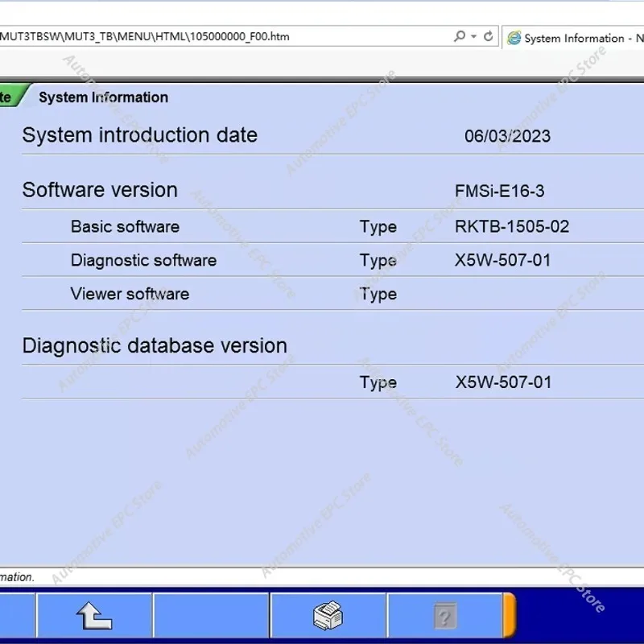
Task: Click the Diagnostic software row label
Action: 143,261
